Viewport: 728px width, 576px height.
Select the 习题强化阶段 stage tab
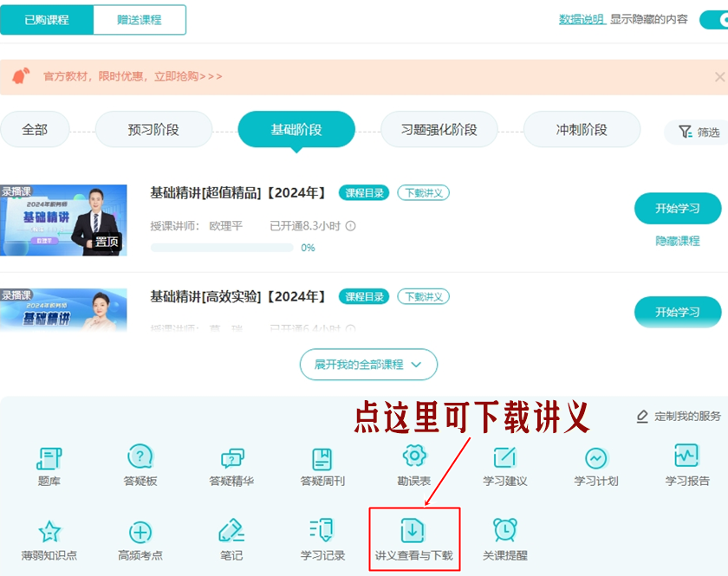(x=439, y=130)
